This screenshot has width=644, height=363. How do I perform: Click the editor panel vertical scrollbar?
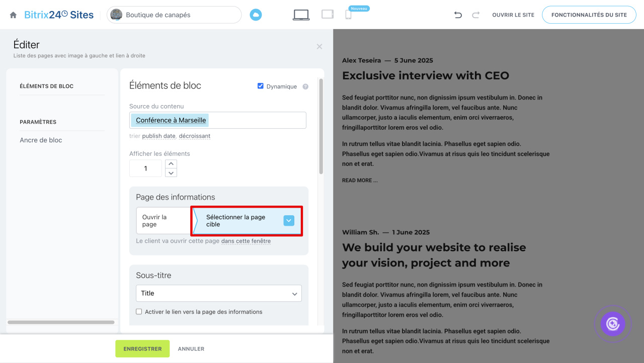[x=321, y=127]
